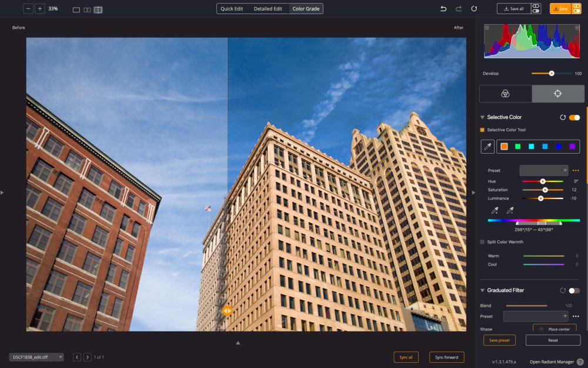Select the orange color swatch
Image resolution: width=588 pixels, height=368 pixels.
tap(503, 145)
